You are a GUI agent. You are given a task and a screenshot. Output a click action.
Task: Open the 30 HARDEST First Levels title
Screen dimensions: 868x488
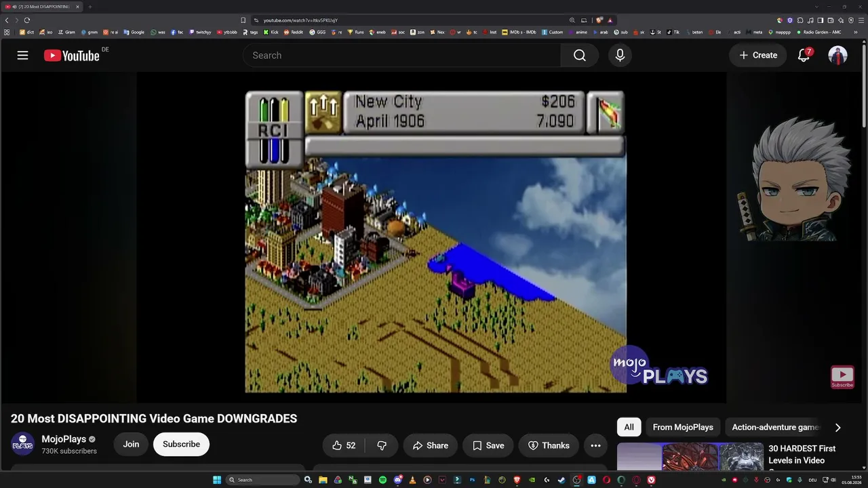point(802,455)
